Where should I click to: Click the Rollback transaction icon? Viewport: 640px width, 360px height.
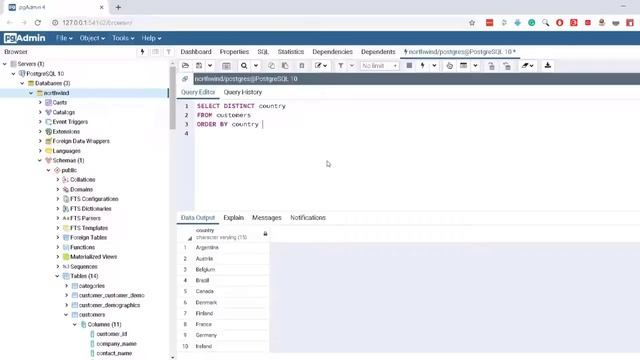click(507, 66)
